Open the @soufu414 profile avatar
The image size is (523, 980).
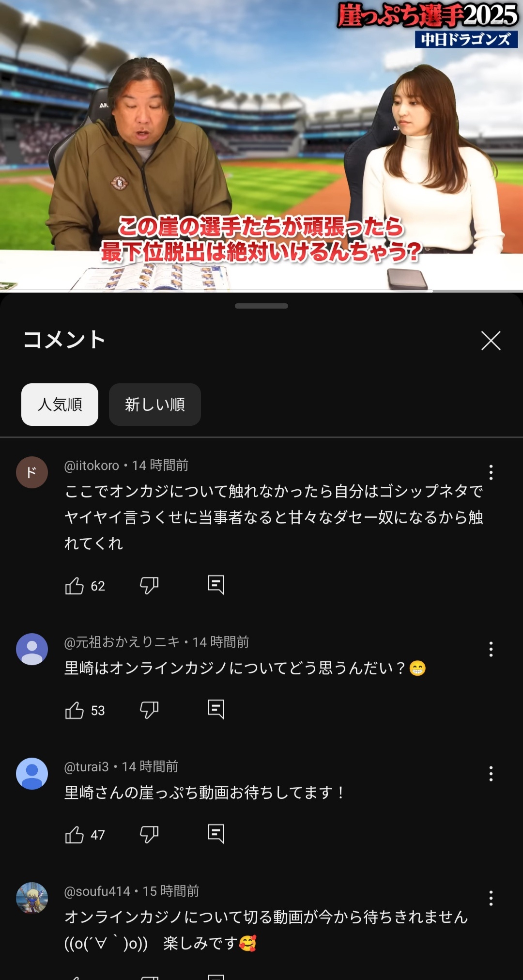(x=32, y=898)
